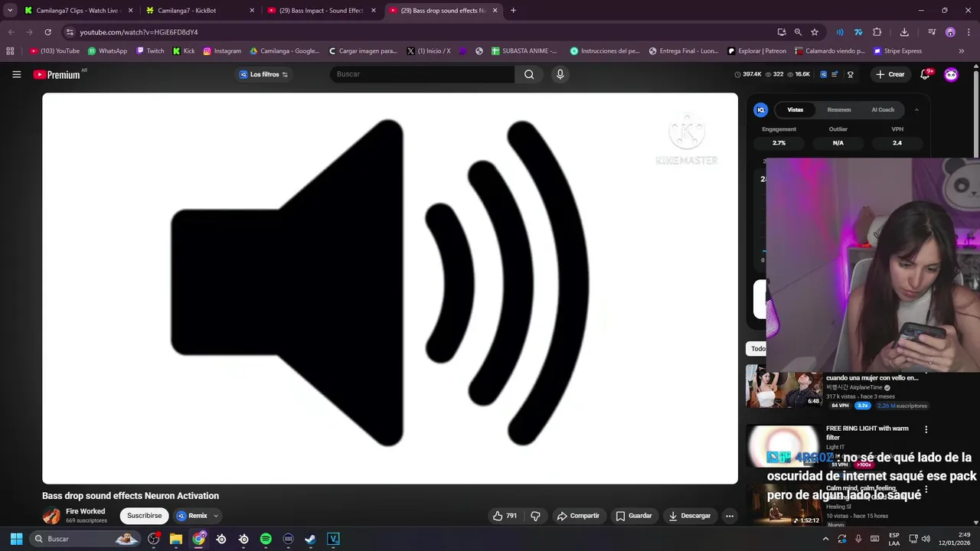980x551 pixels.
Task: Click the YouTube search field
Action: tap(422, 74)
